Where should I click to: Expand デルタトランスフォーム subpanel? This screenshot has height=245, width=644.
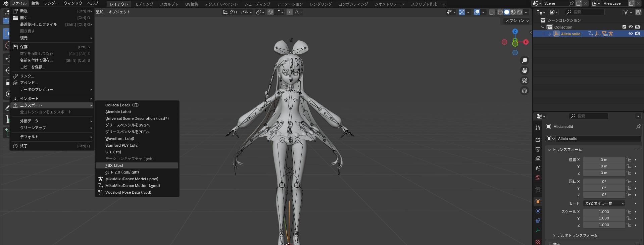[x=554, y=236]
